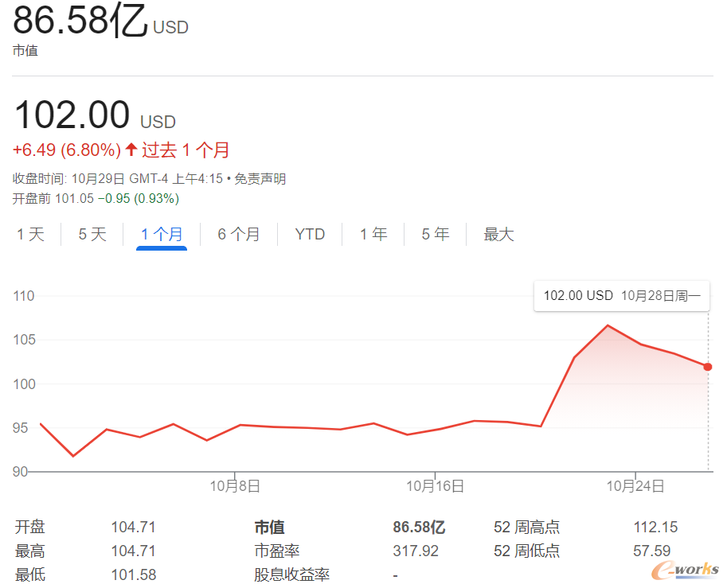Click the 10月16日 axis label
Screen dimensions: 727x588
(435, 486)
